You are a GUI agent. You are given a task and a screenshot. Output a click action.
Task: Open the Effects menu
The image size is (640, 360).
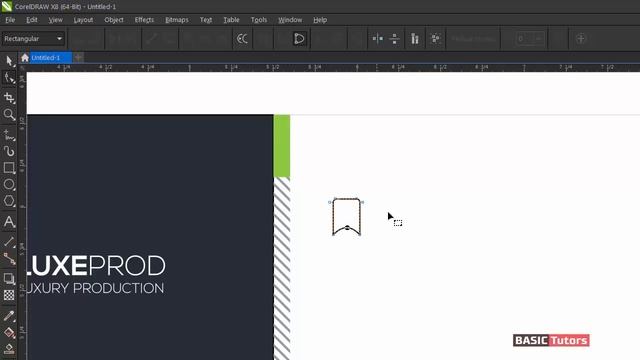pos(144,20)
